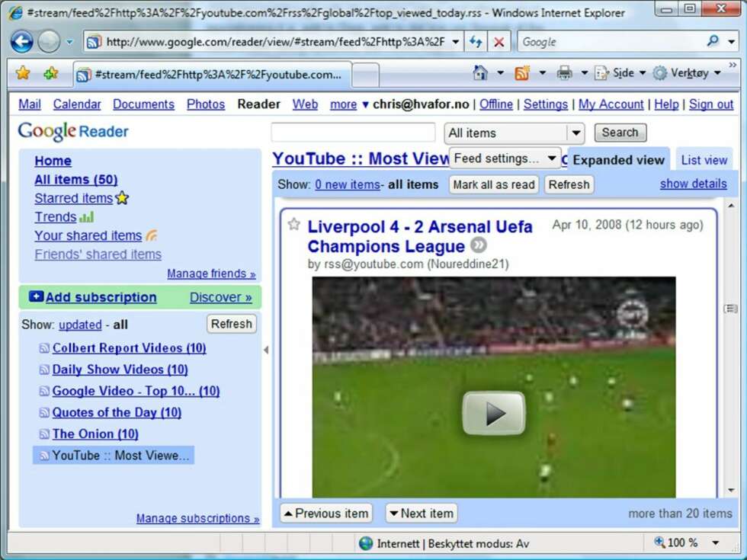
Task: Click the IE search magnifier icon
Action: click(713, 41)
